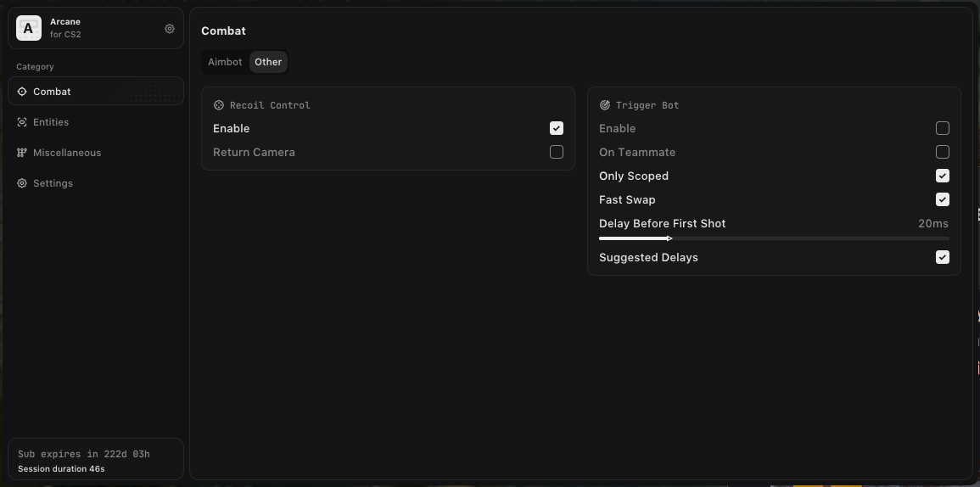Click the Miscellaneous icon in sidebar

pos(22,153)
